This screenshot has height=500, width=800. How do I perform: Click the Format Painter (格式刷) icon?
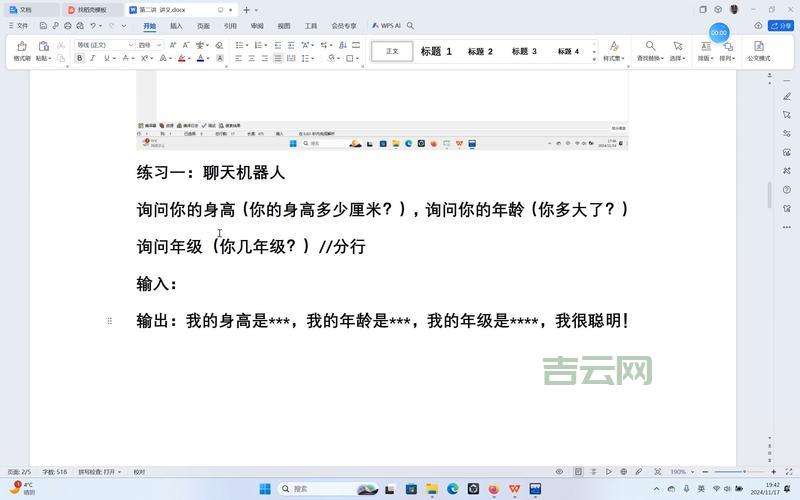pos(22,46)
